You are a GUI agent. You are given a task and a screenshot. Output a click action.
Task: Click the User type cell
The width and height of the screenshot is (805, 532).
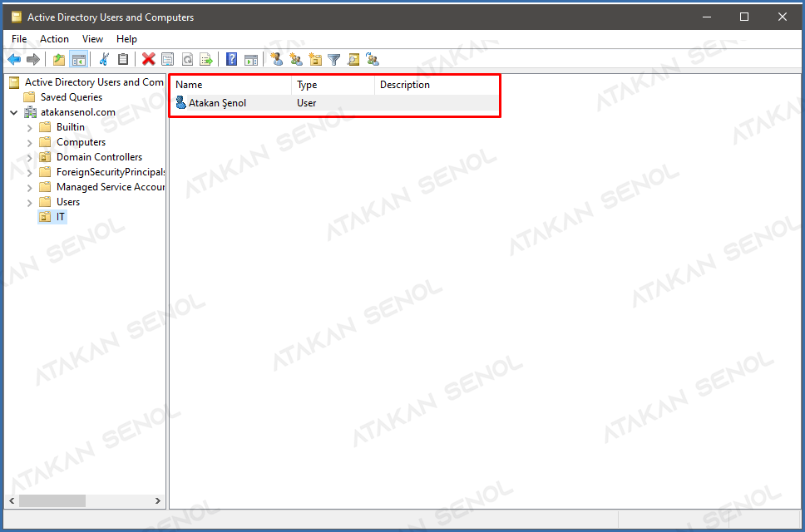pyautogui.click(x=307, y=102)
